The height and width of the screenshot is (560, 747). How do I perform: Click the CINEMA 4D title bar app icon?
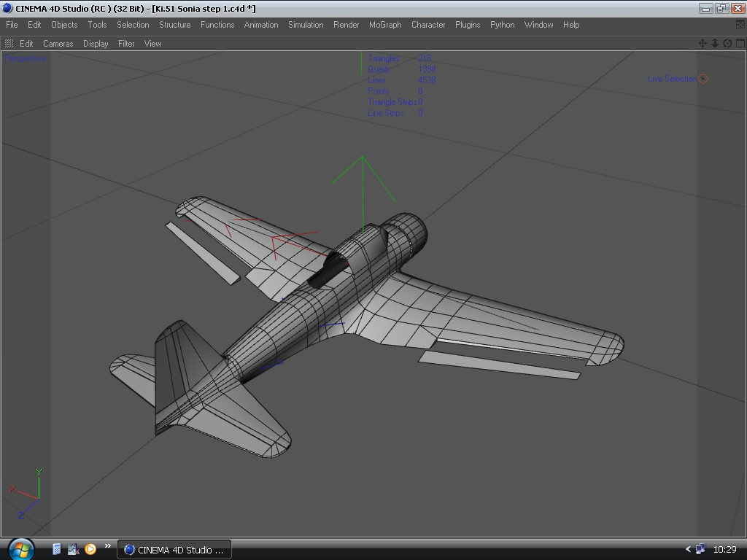point(7,9)
